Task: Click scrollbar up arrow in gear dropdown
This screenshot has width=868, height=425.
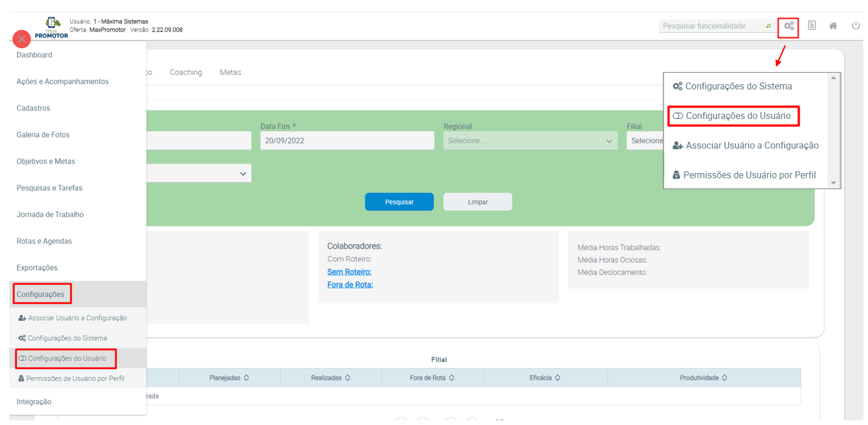Action: click(x=833, y=78)
